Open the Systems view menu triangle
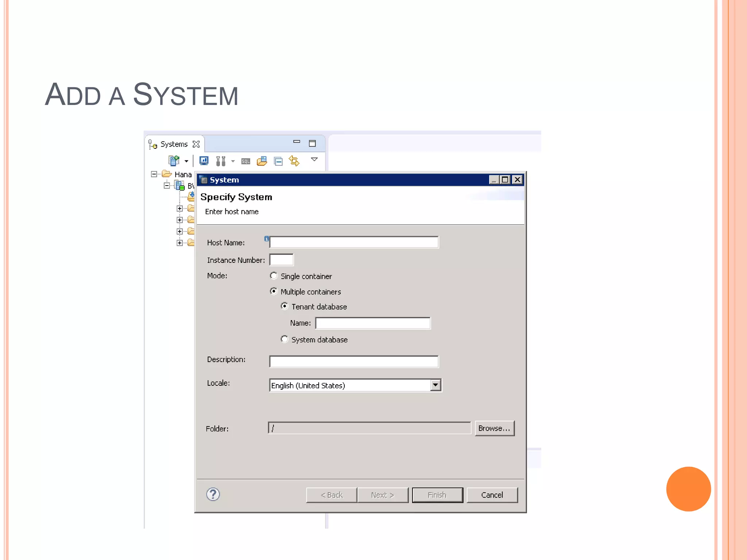This screenshot has width=747, height=560. click(x=314, y=159)
